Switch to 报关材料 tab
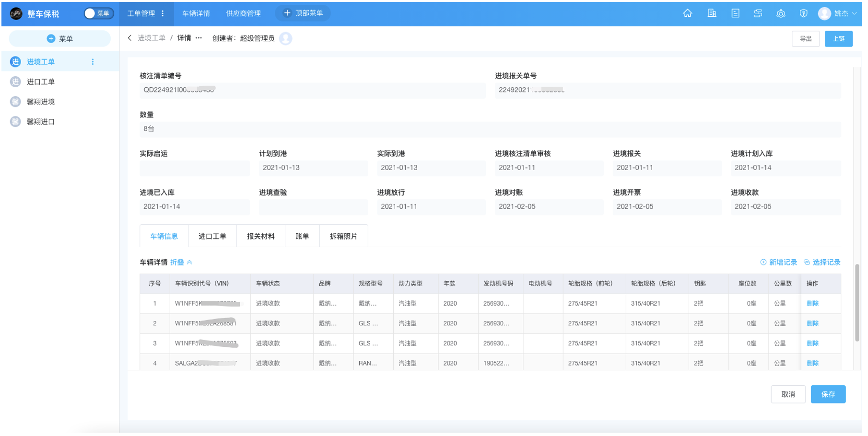 [261, 236]
